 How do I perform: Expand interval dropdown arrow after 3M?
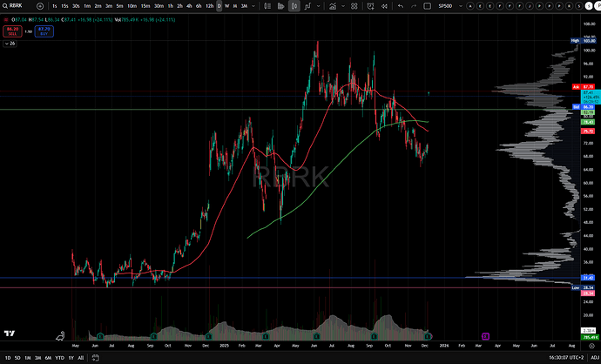255,6
